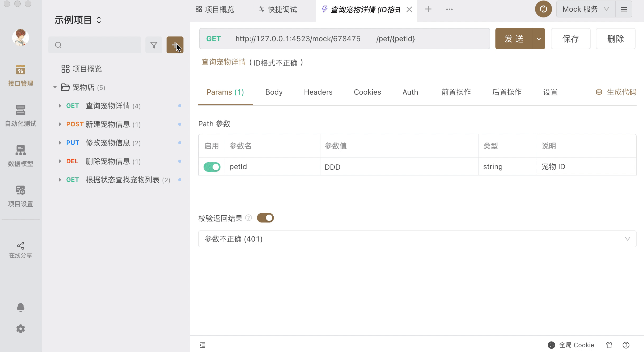
Task: Expand the 参数不正确 (401) response dropdown
Action: click(x=627, y=239)
